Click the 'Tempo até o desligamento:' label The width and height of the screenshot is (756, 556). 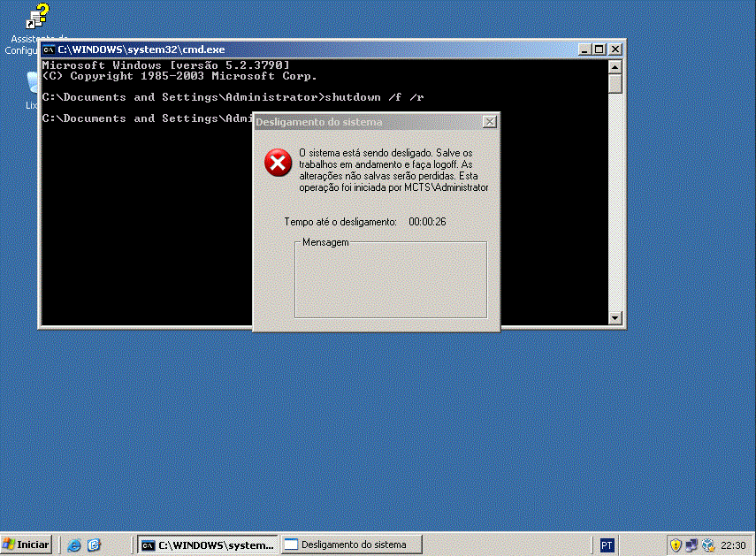[340, 222]
